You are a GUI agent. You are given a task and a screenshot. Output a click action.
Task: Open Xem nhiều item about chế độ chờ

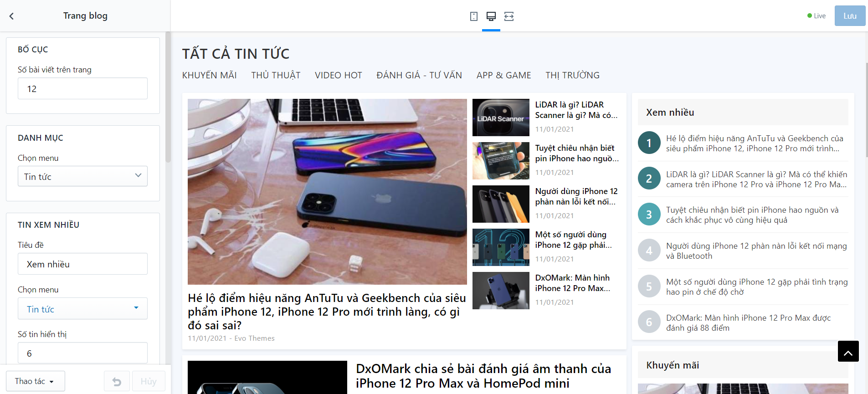757,287
